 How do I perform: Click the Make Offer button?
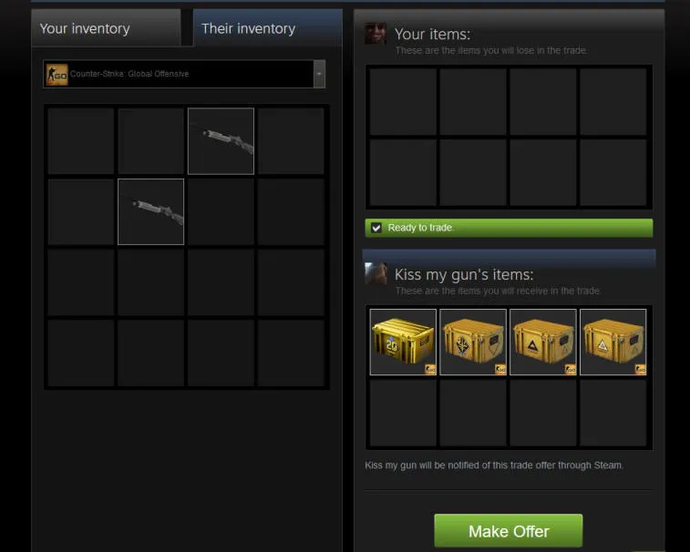coord(508,531)
